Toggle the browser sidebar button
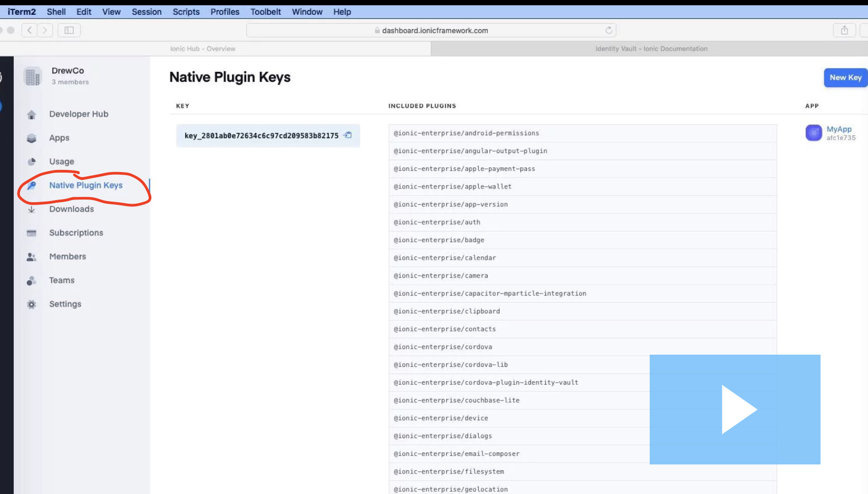 [69, 30]
